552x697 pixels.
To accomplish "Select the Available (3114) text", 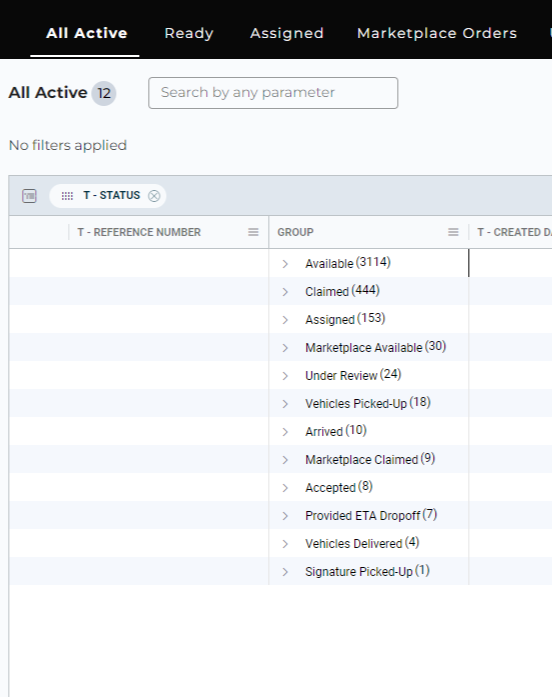I will pos(348,263).
